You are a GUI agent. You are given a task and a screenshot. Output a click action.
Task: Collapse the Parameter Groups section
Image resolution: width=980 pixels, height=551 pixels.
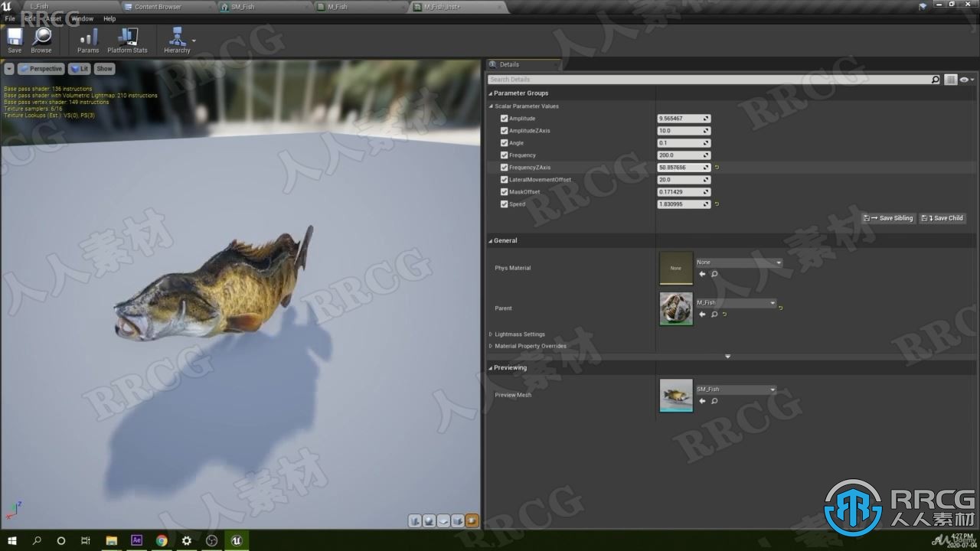(490, 93)
